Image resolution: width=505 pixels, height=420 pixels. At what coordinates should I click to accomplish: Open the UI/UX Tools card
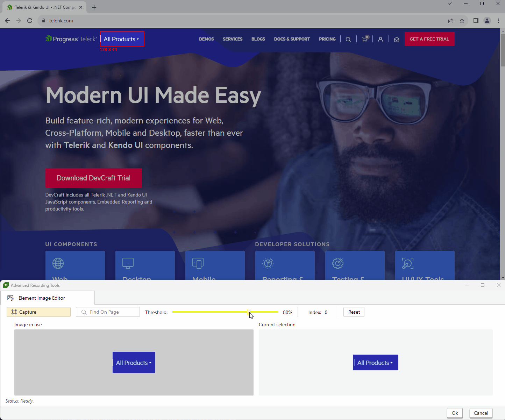(425, 265)
